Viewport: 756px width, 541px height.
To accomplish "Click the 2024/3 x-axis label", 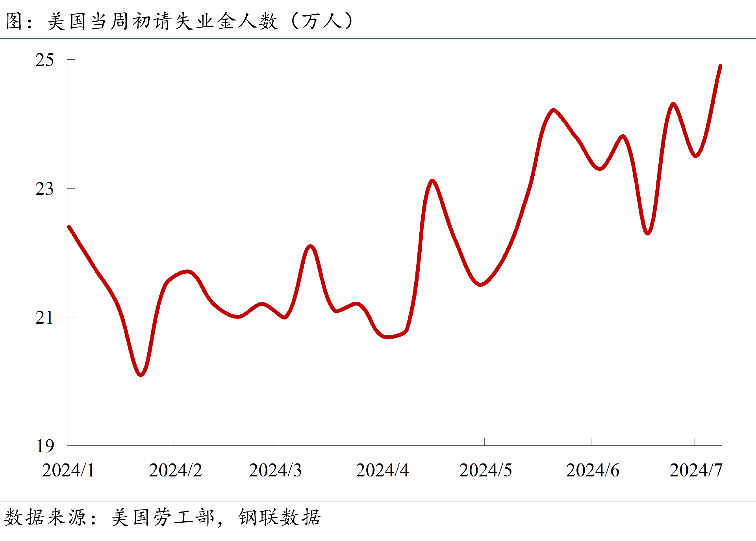I will pyautogui.click(x=275, y=470).
